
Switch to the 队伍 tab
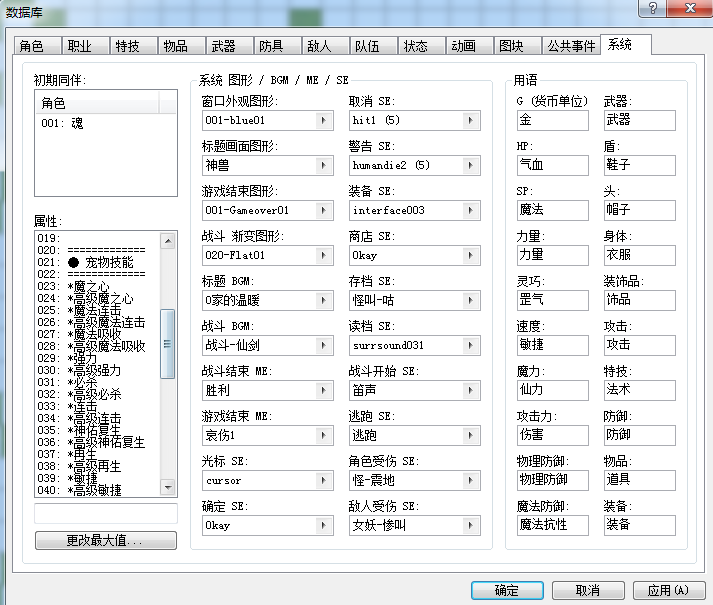[374, 46]
